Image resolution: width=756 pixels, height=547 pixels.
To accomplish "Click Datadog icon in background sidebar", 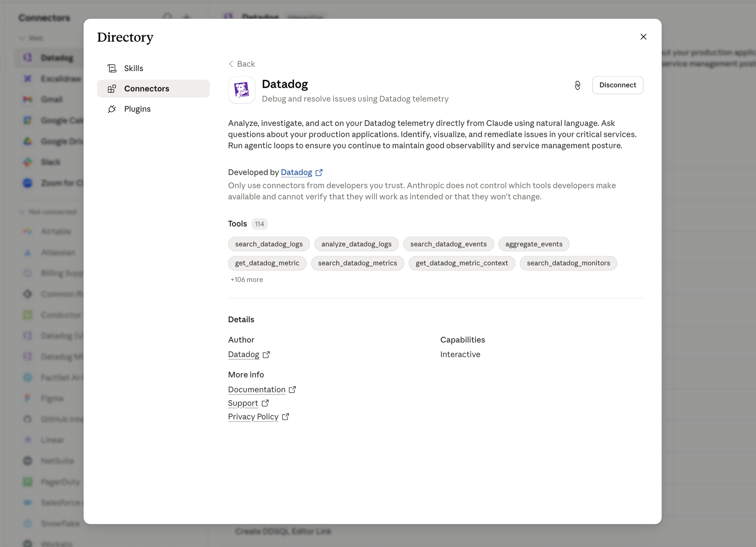I will pyautogui.click(x=27, y=58).
